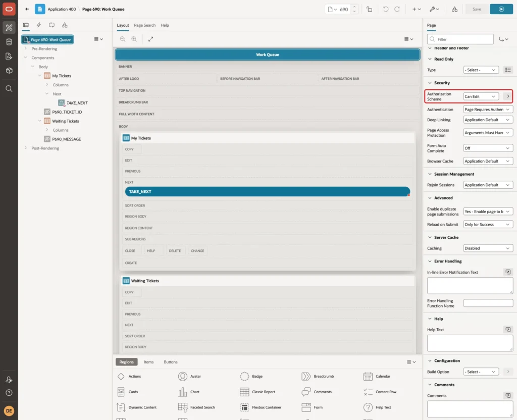Expand the layout pane to full size
517x420 pixels.
click(150, 39)
